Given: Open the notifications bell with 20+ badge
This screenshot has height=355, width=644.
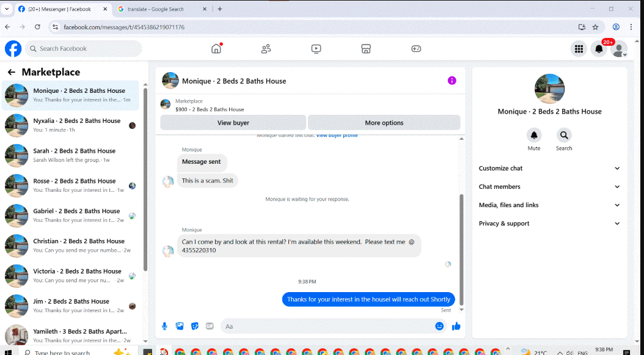Looking at the screenshot, I should pos(599,49).
